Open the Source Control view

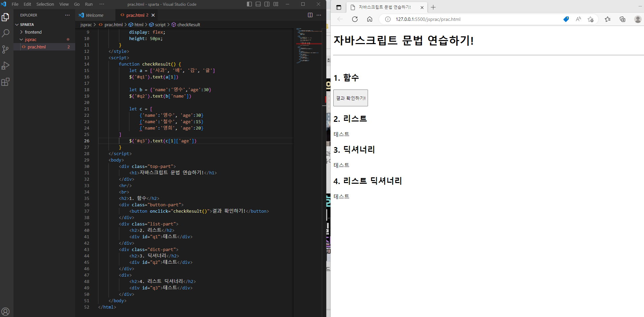(x=5, y=49)
